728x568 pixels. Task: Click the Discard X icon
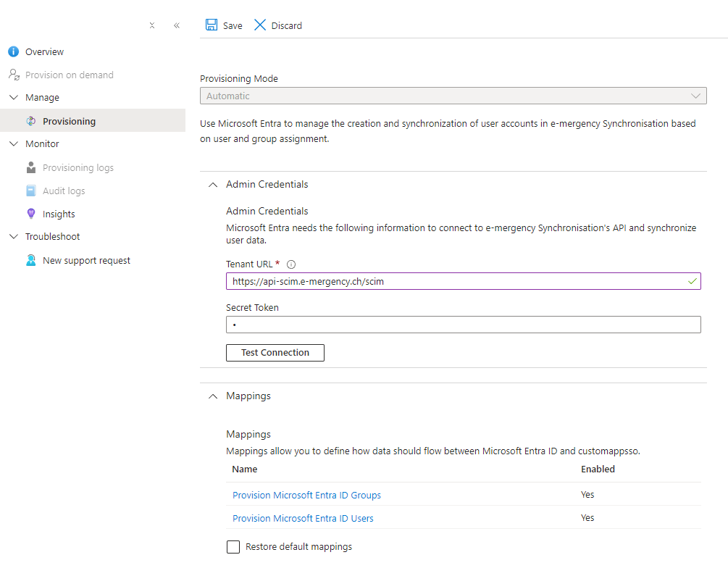click(x=260, y=25)
